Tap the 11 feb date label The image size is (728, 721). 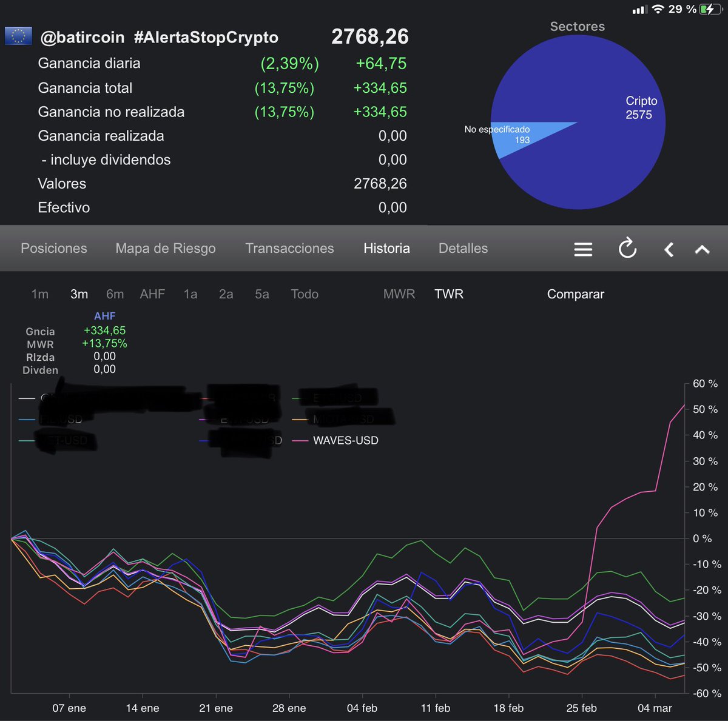(x=436, y=708)
